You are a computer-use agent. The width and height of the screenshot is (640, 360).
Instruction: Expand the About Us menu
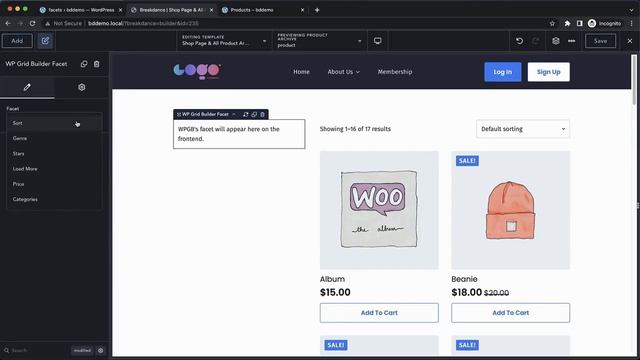(344, 72)
